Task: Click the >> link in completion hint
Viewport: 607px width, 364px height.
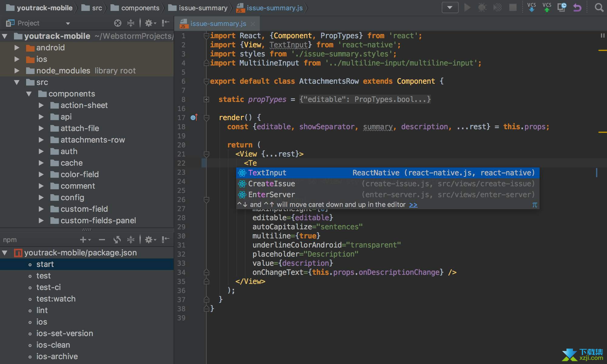Action: point(413,205)
